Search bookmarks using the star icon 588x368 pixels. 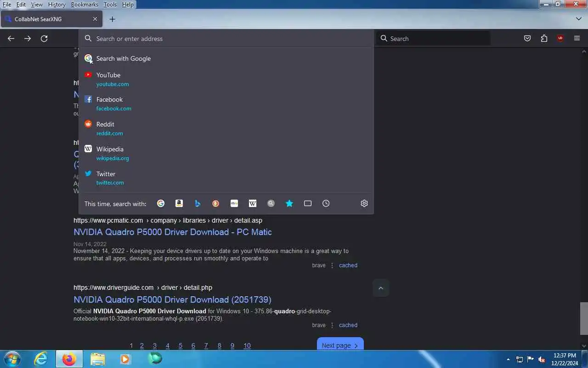coord(289,203)
